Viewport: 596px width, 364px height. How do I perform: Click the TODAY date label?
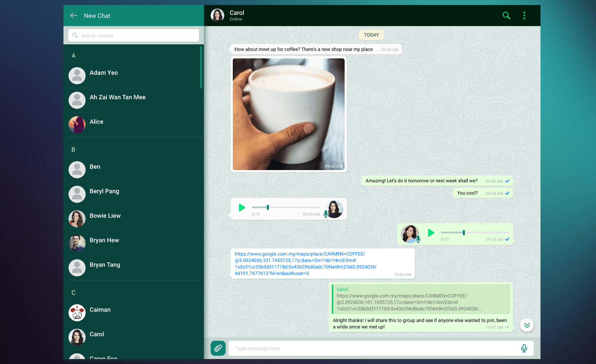point(372,35)
